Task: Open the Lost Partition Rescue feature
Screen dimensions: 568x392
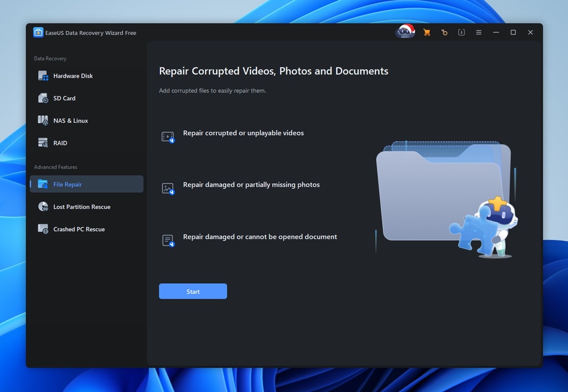Action: [82, 206]
